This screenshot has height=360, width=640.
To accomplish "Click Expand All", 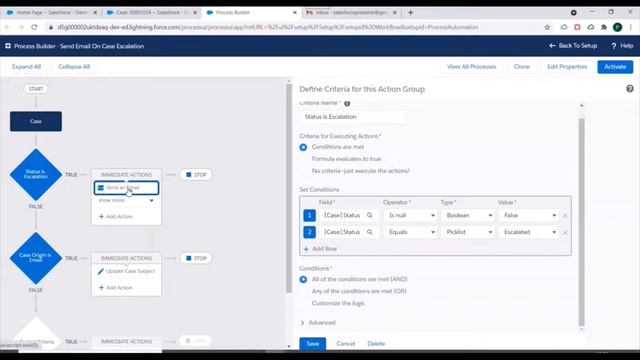I will (27, 67).
